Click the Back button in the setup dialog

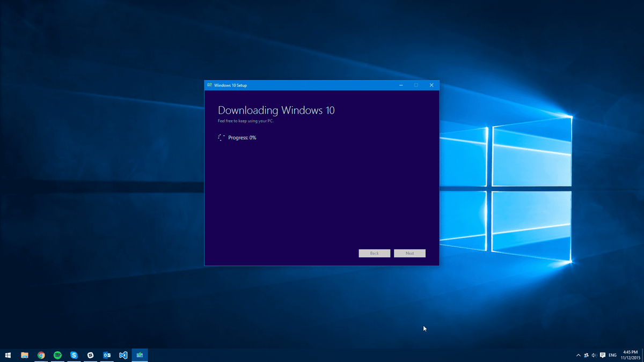(374, 253)
